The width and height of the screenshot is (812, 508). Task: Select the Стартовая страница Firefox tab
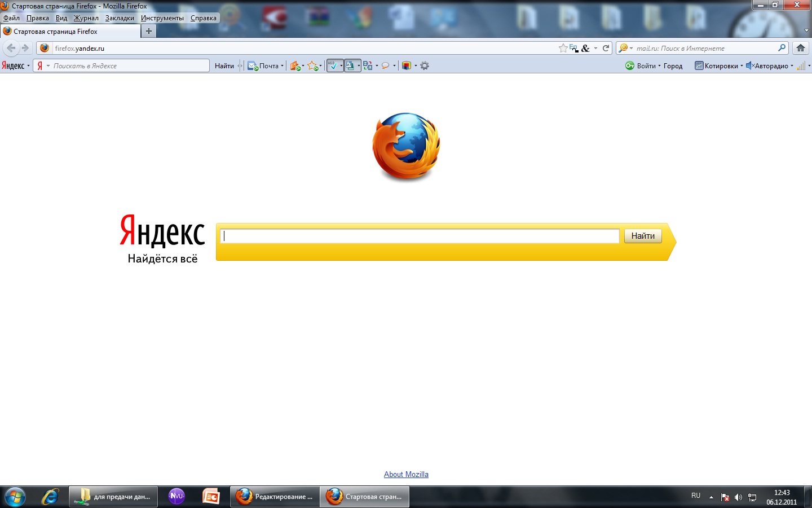(70, 32)
